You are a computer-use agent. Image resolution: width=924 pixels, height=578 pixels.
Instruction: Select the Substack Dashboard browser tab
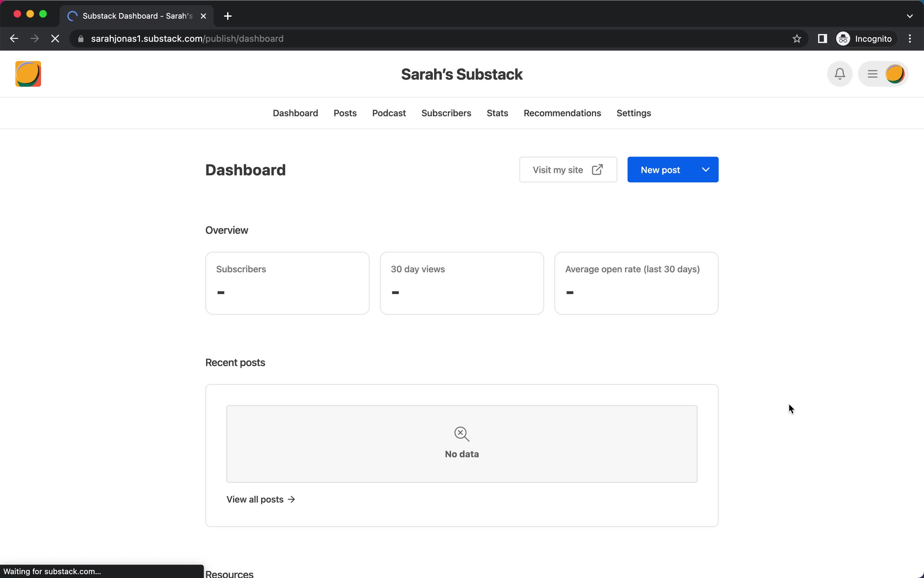coord(137,16)
